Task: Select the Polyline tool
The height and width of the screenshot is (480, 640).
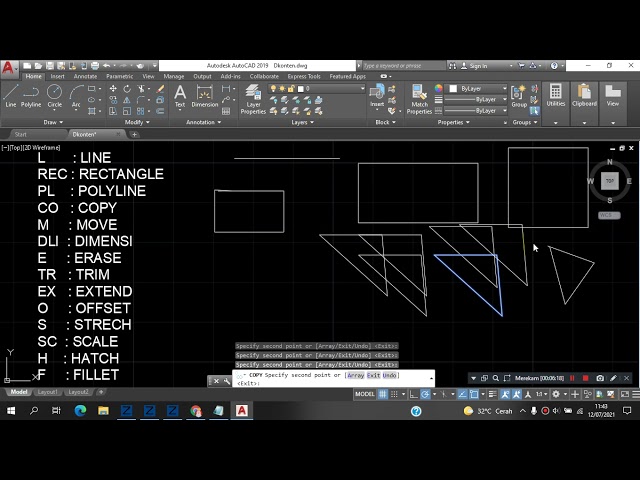Action: [x=31, y=96]
